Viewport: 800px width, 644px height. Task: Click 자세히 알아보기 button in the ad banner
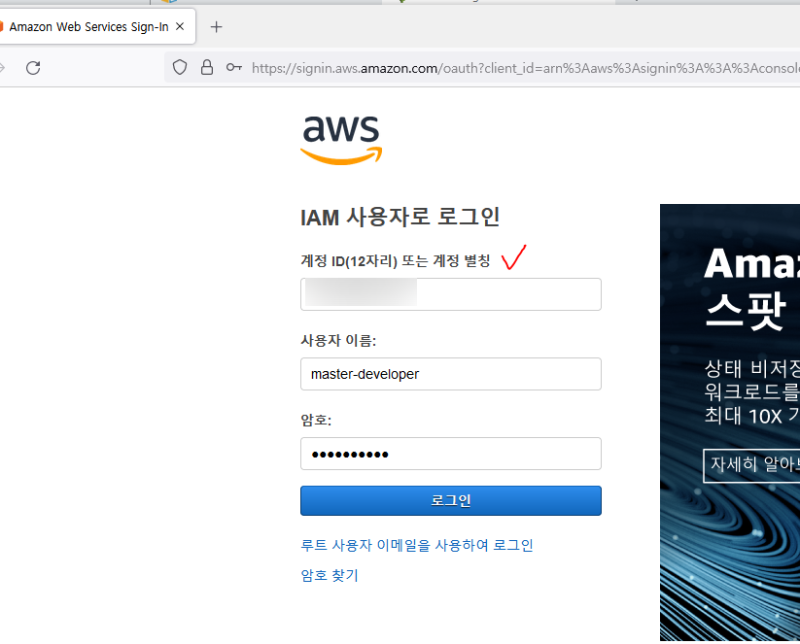coord(752,465)
